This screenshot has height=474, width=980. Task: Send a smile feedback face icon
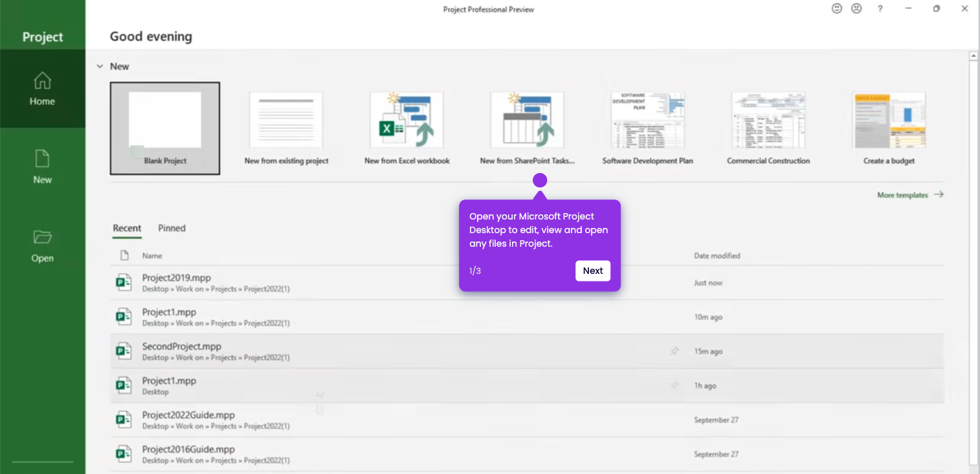coord(837,9)
